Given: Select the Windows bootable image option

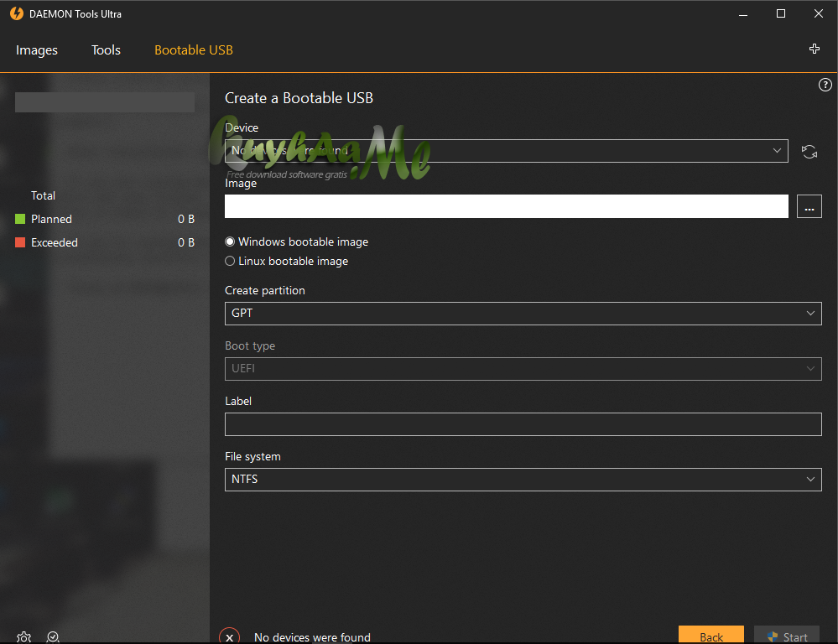Looking at the screenshot, I should click(x=229, y=241).
